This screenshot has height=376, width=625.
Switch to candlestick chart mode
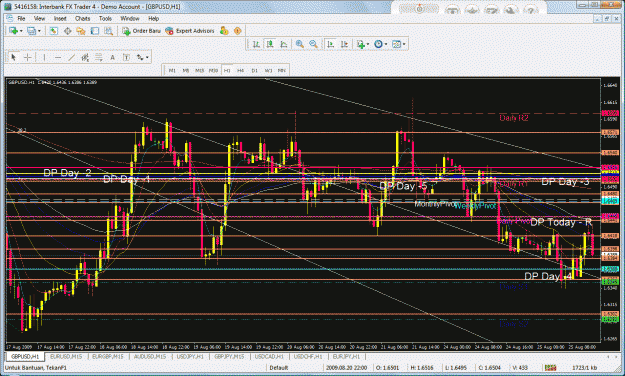[270, 44]
